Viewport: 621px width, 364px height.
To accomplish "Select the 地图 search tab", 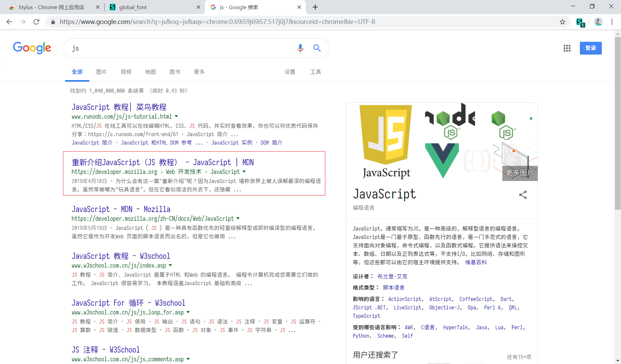I will 150,72.
